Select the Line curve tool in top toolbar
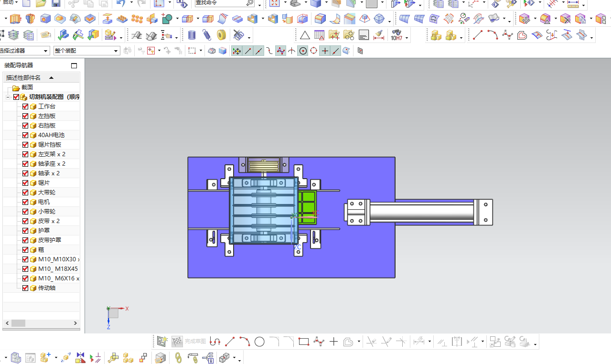The image size is (611, 364). (x=478, y=35)
